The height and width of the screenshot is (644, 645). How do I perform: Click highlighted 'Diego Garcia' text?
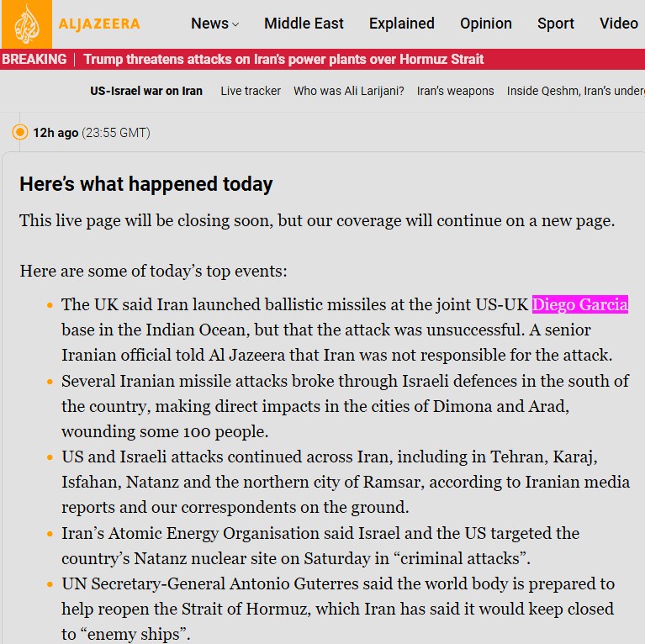point(580,304)
